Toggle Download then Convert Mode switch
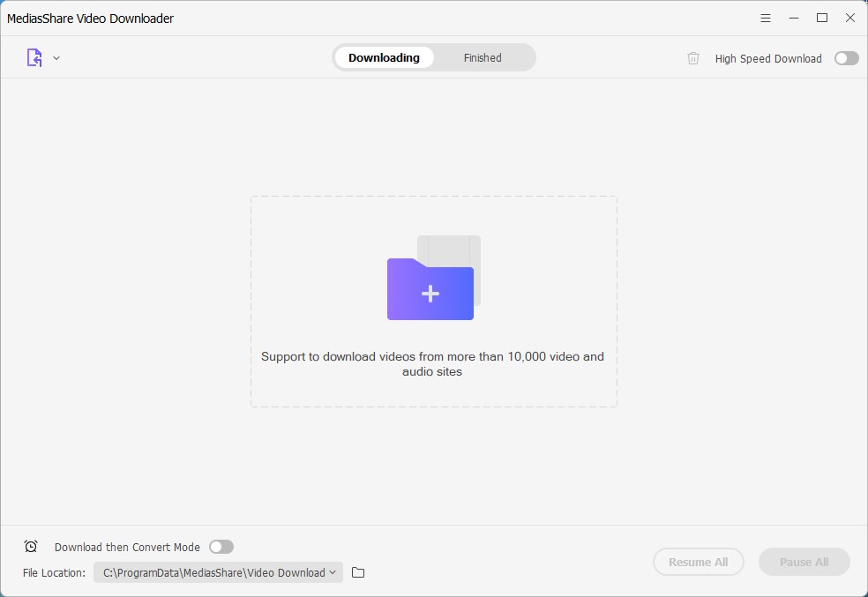This screenshot has height=597, width=868. (221, 547)
